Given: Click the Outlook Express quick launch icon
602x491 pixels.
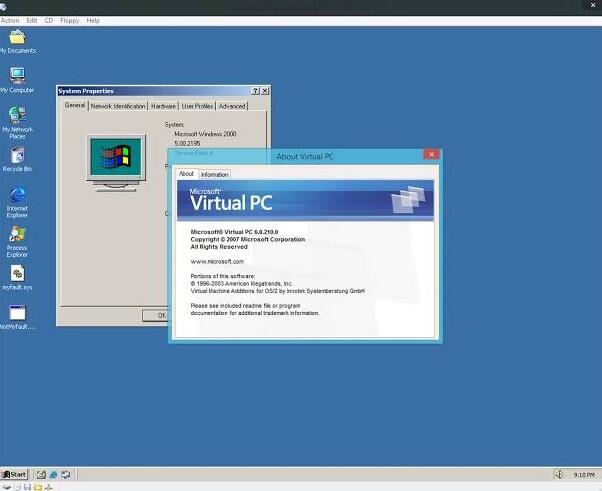Looking at the screenshot, I should [66, 474].
